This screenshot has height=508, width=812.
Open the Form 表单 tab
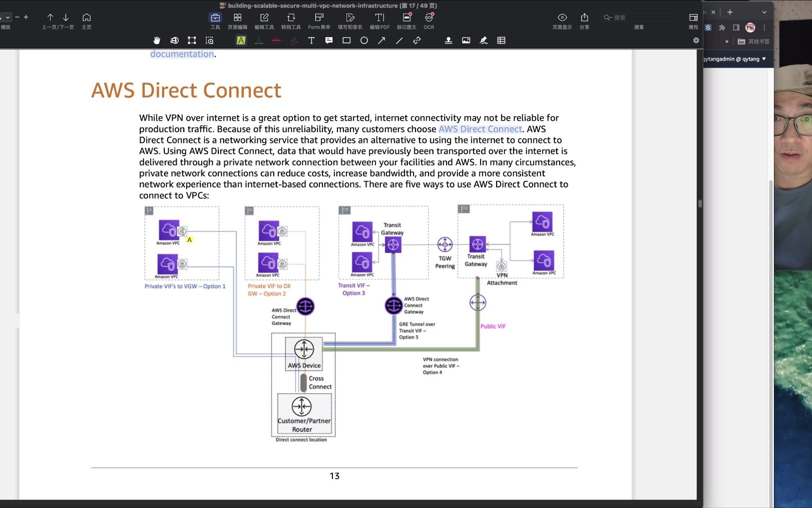(x=319, y=21)
